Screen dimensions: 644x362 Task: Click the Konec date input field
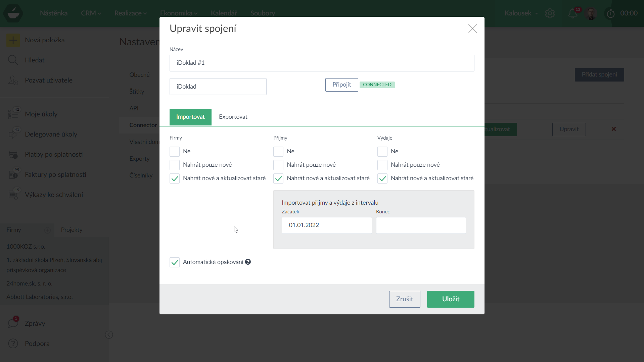click(x=421, y=225)
